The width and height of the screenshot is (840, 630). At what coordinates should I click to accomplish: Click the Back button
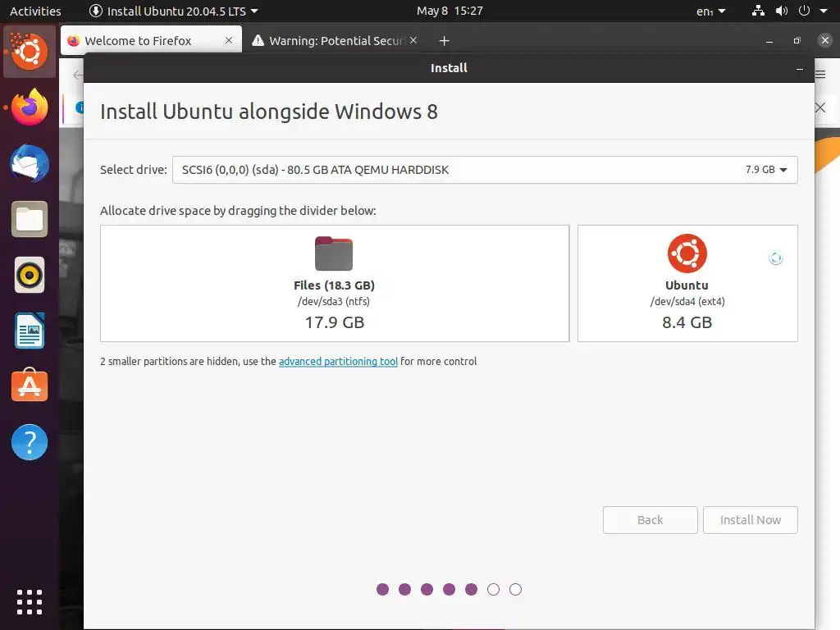click(651, 520)
